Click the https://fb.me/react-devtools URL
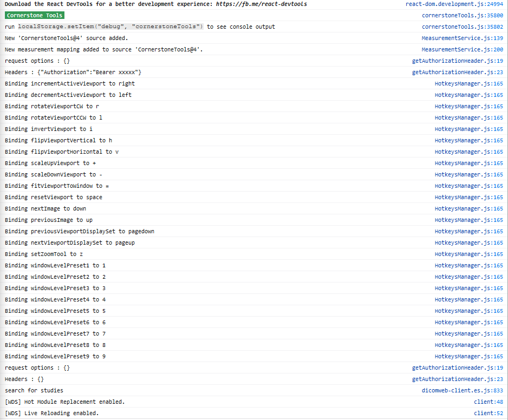This screenshot has width=508, height=420. pos(262,4)
